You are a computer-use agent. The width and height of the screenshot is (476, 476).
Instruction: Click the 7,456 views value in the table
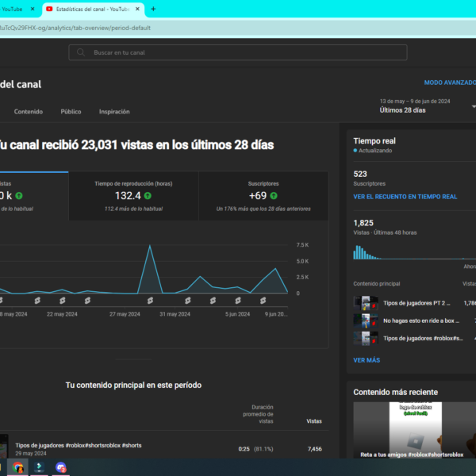coord(314,449)
